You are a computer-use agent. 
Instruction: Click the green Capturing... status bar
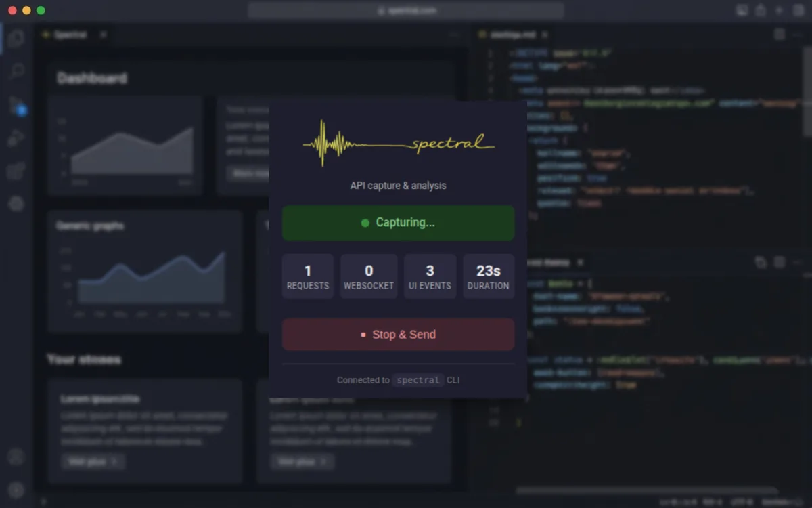coord(399,223)
